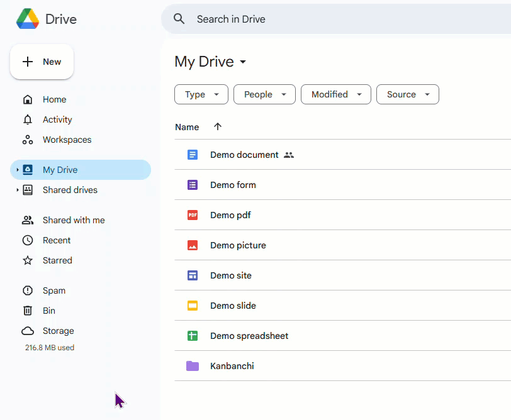Open Activity in sidebar
This screenshot has height=420, width=511.
point(57,119)
